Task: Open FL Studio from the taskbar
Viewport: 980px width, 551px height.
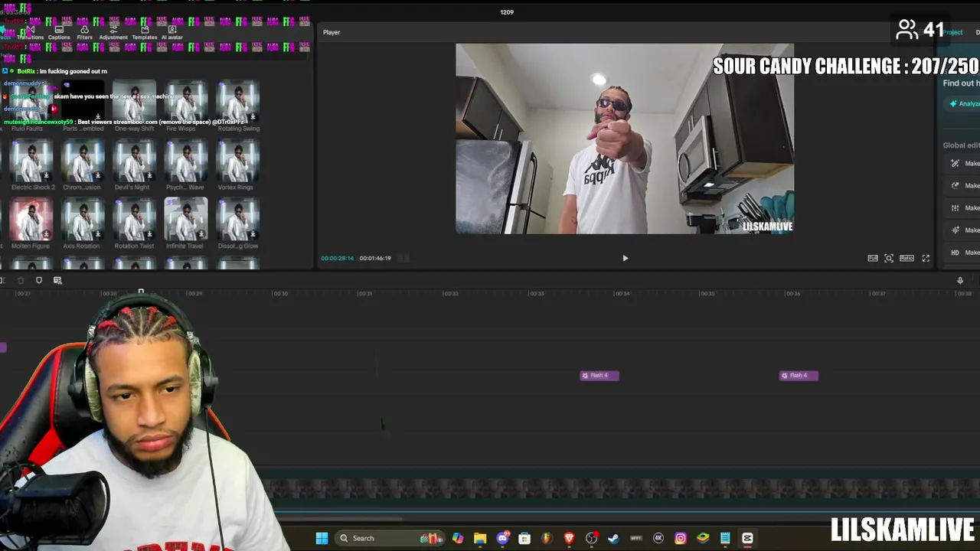Action: click(x=547, y=538)
